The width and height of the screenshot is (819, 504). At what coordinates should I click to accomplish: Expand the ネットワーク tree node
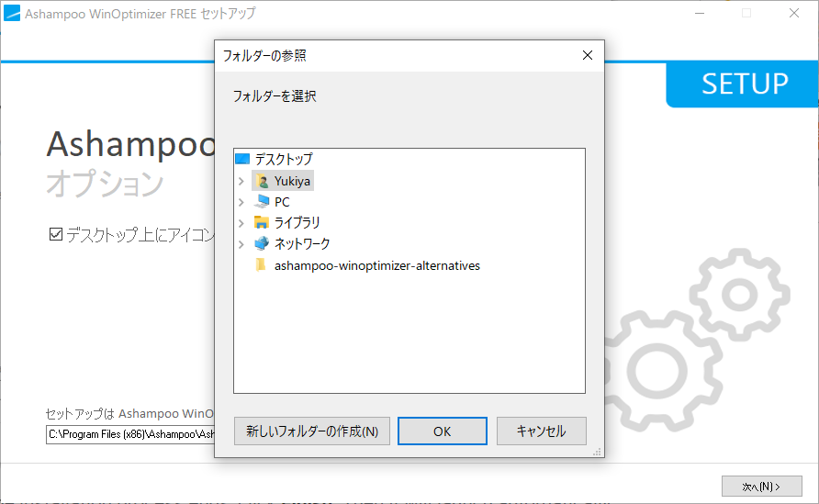pyautogui.click(x=241, y=244)
